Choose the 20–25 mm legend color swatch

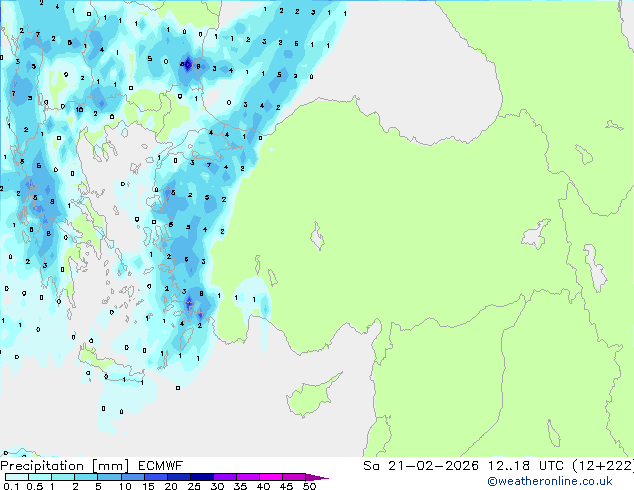(179, 477)
